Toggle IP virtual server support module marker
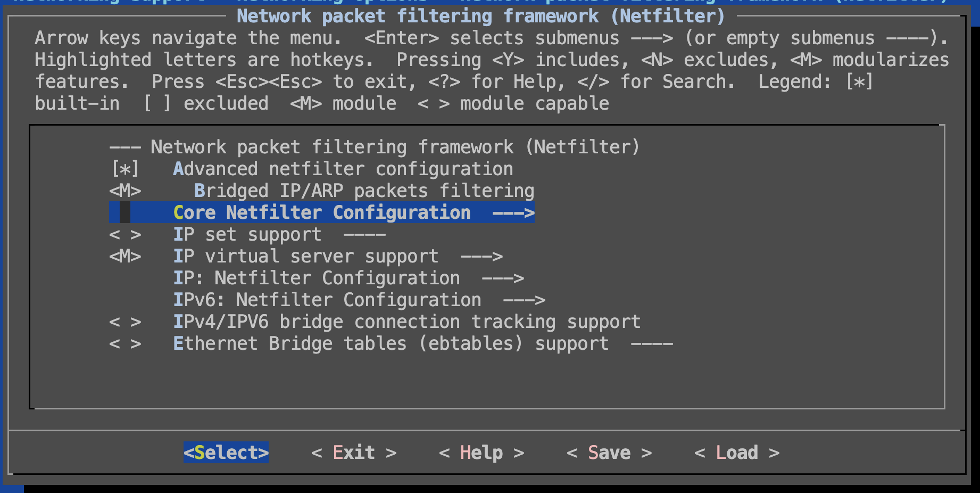Image resolution: width=980 pixels, height=493 pixels. 125,257
